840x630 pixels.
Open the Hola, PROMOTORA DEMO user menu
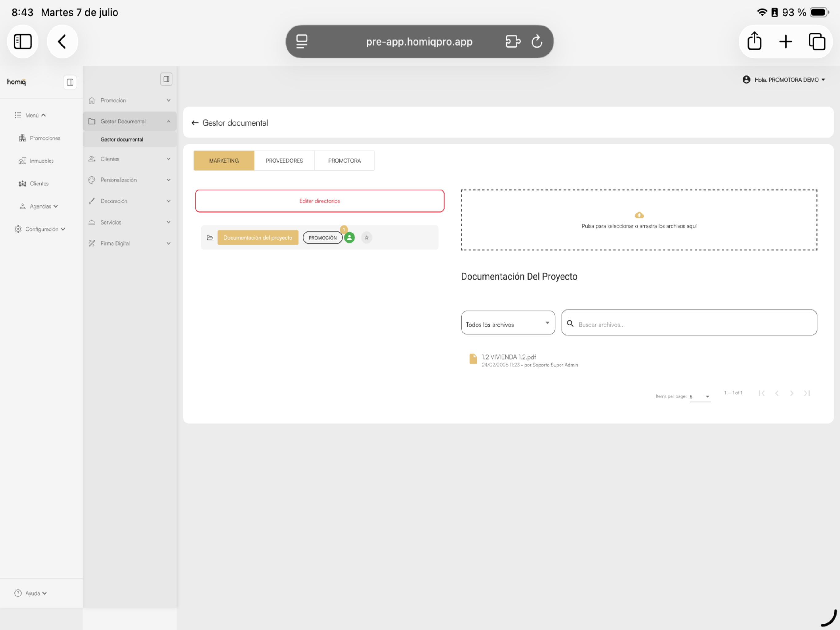point(784,79)
